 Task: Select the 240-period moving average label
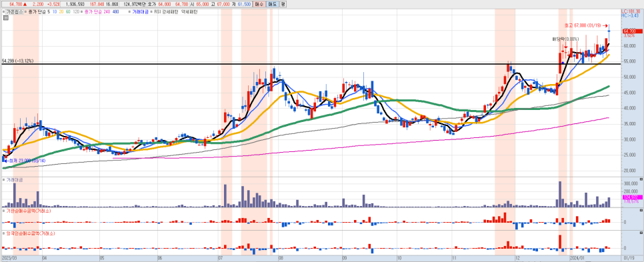coord(107,12)
